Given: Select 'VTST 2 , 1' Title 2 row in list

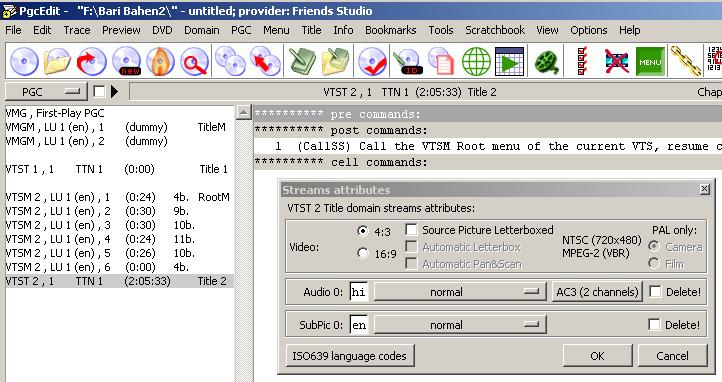Looking at the screenshot, I should (x=120, y=281).
